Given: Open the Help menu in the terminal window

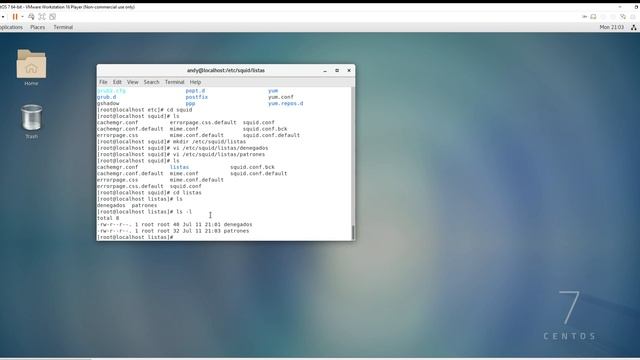Looking at the screenshot, I should point(196,82).
